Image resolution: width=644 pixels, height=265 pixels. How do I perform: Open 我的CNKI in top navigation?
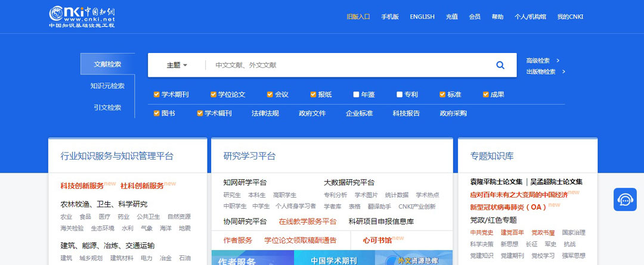(x=570, y=17)
